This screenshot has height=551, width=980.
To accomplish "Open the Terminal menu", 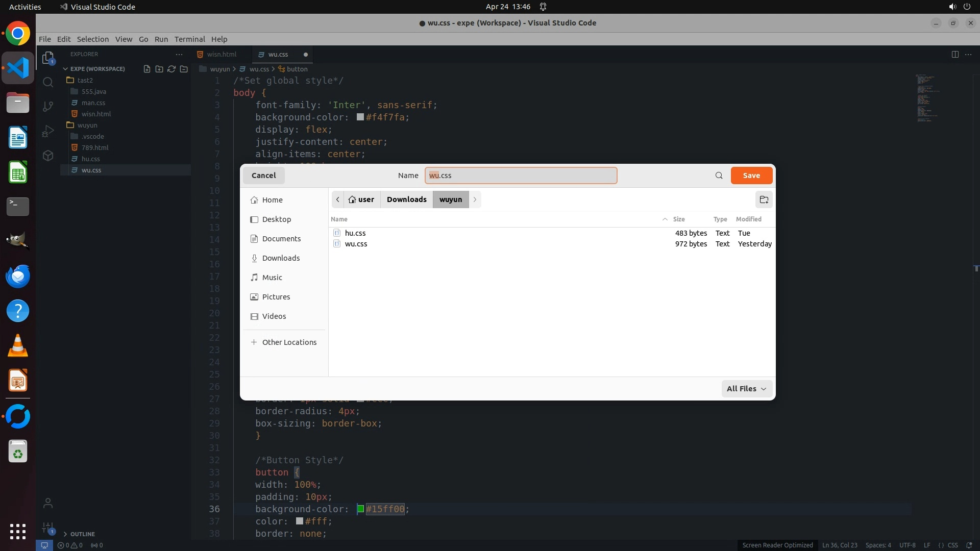I will coord(189,39).
